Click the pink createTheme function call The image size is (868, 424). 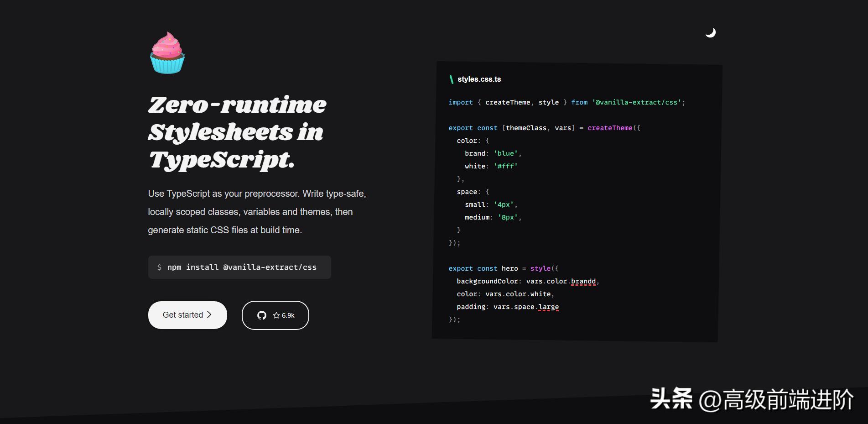tap(609, 128)
